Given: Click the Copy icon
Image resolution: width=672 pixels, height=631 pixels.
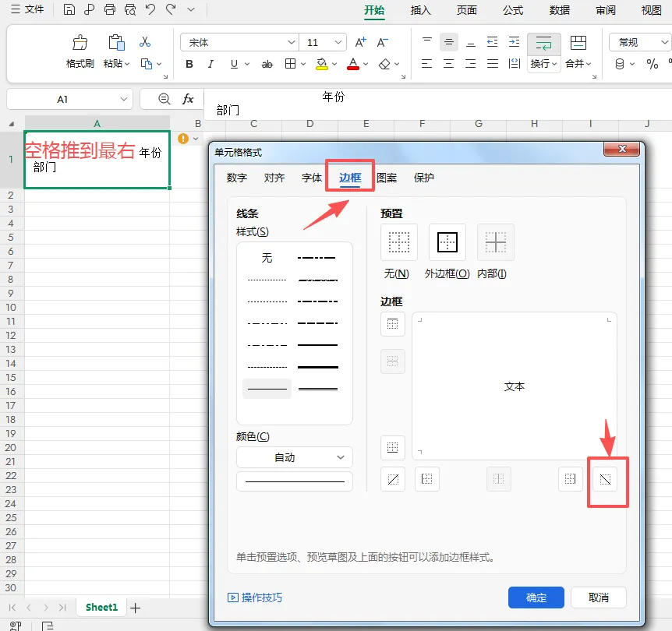Looking at the screenshot, I should (x=146, y=64).
